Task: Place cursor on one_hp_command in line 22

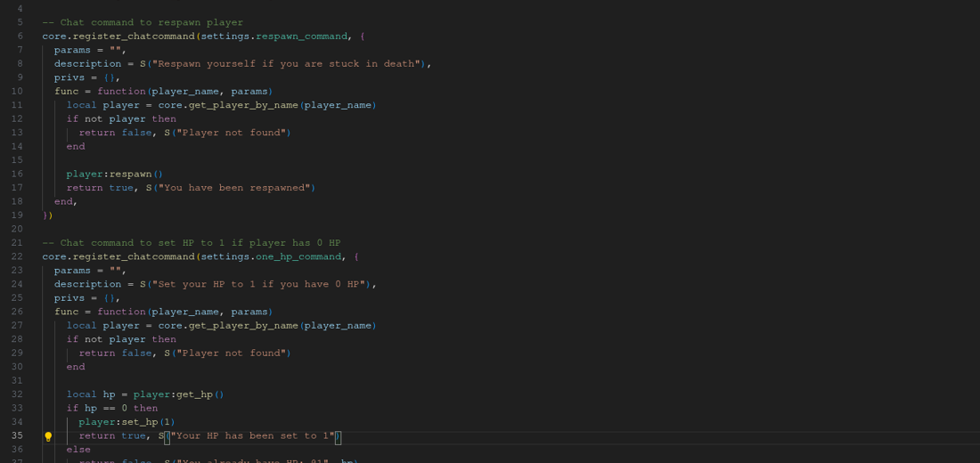Action: (298, 256)
